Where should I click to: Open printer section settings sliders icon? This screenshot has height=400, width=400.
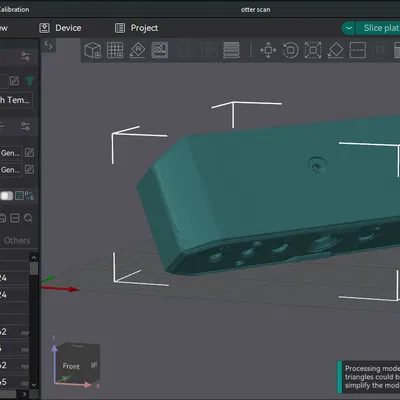point(25,56)
